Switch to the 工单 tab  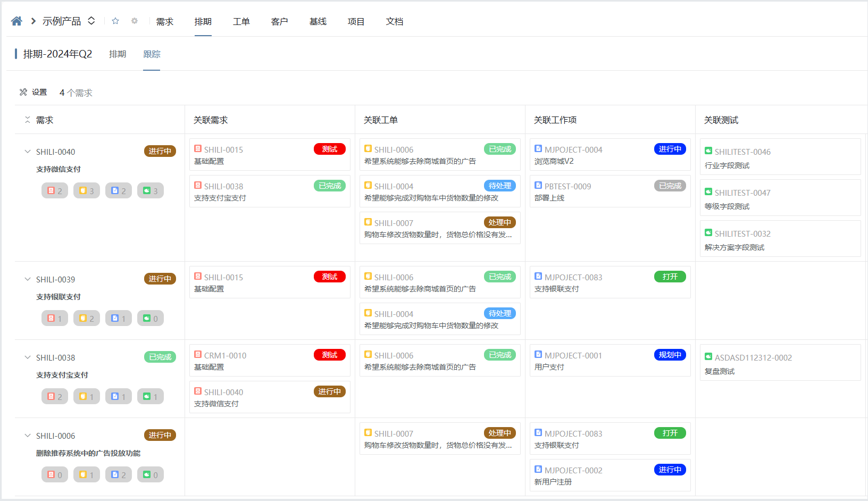(241, 21)
